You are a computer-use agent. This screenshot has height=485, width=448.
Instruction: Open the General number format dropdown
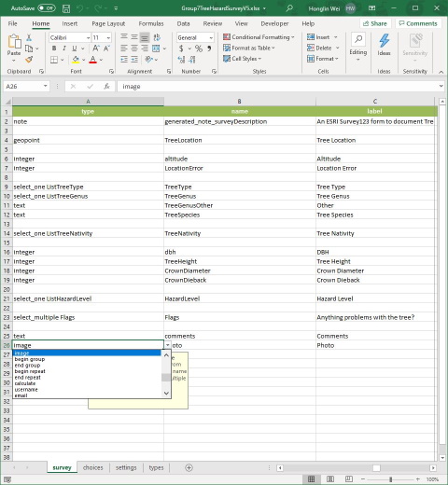click(x=211, y=37)
